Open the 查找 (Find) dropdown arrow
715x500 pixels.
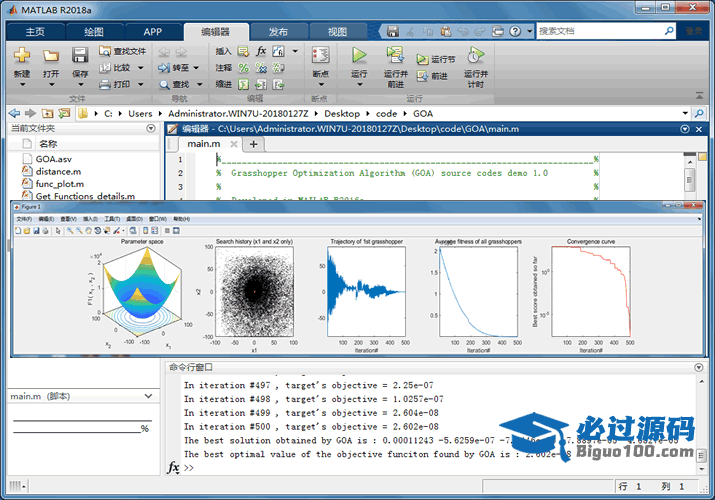point(200,84)
